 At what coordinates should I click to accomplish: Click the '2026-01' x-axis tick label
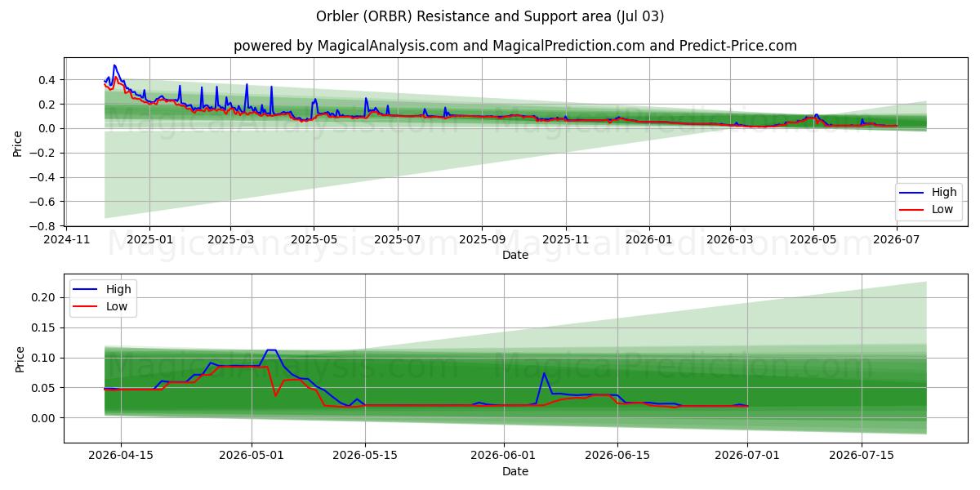point(648,240)
